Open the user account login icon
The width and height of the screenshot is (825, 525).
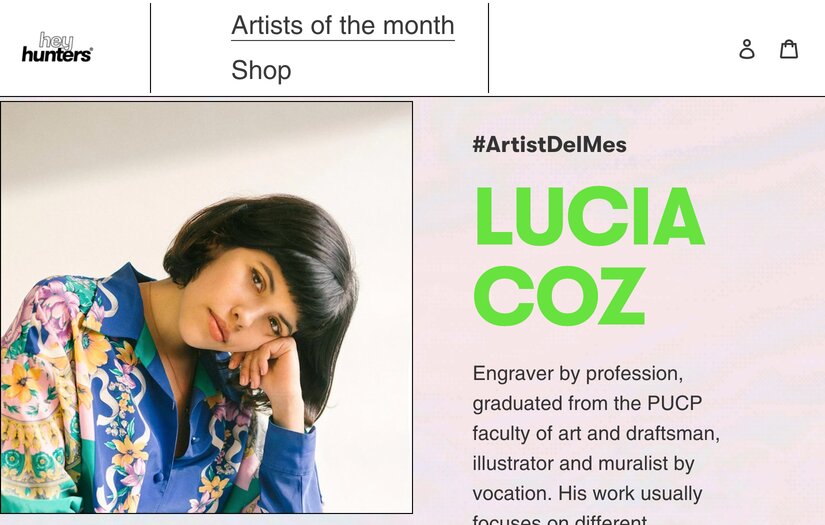(747, 49)
